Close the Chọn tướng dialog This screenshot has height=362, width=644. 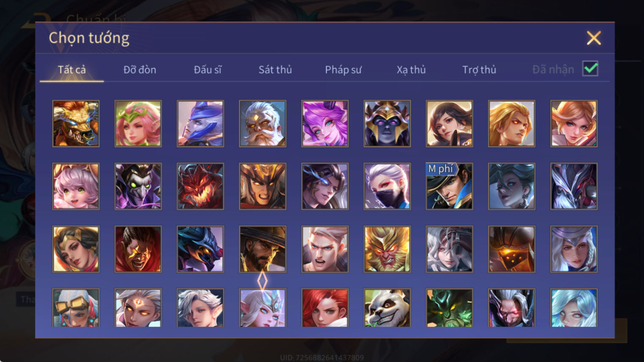(593, 38)
